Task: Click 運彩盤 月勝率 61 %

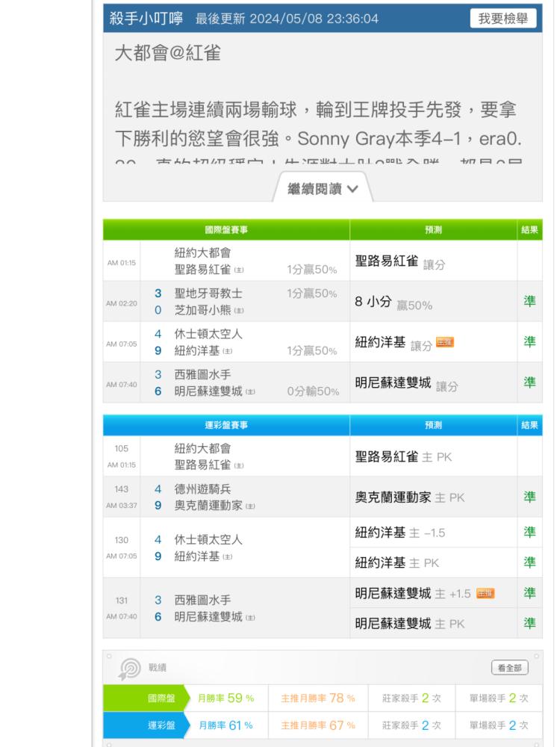Action: point(226,725)
